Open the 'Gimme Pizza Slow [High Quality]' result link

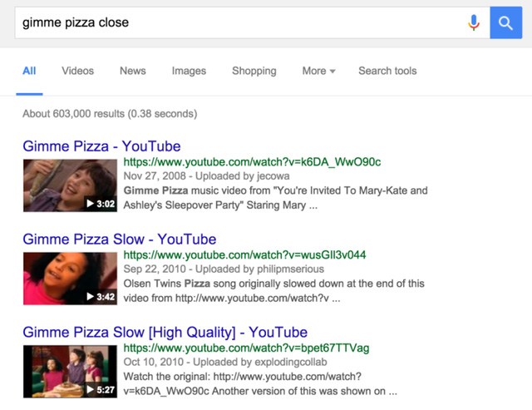click(165, 333)
